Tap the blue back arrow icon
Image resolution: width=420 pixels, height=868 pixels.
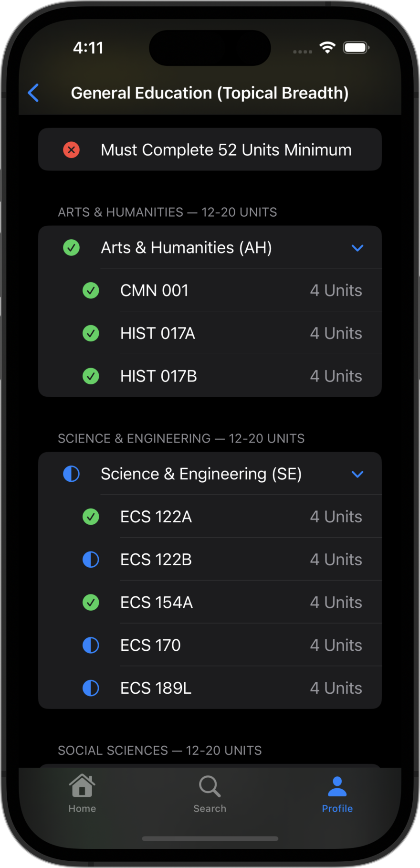pyautogui.click(x=33, y=93)
